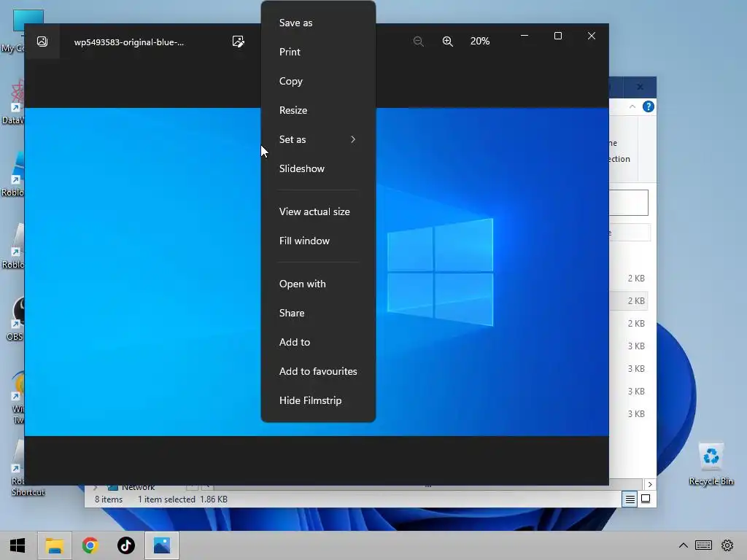Click Add to favourites entry
747x560 pixels.
pyautogui.click(x=318, y=371)
